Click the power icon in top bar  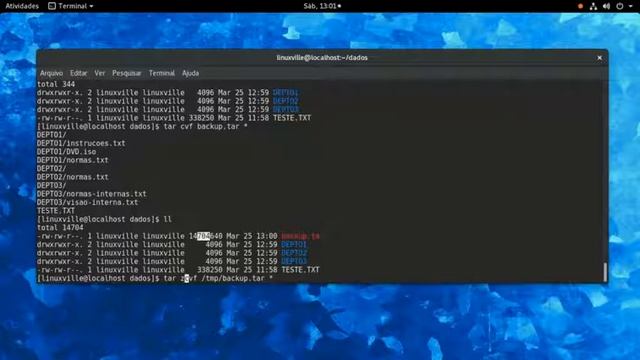point(620,6)
